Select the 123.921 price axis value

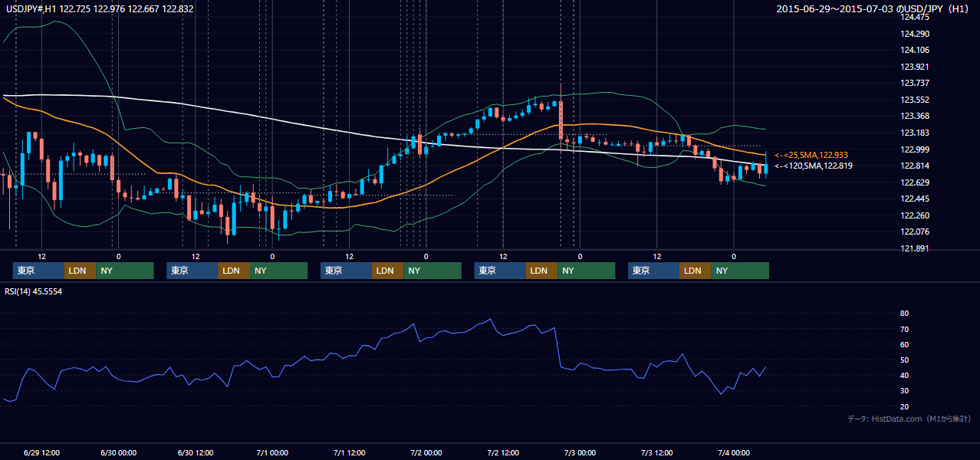[916, 67]
